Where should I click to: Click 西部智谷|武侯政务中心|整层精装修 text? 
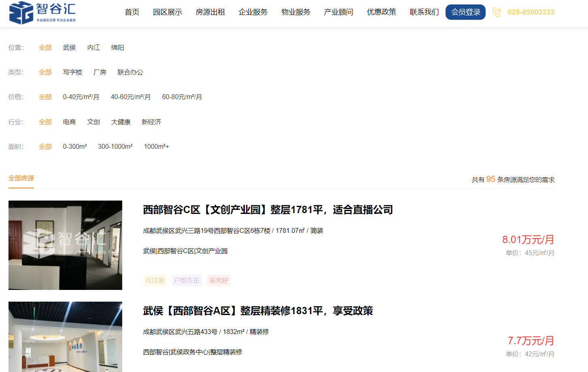(193, 352)
